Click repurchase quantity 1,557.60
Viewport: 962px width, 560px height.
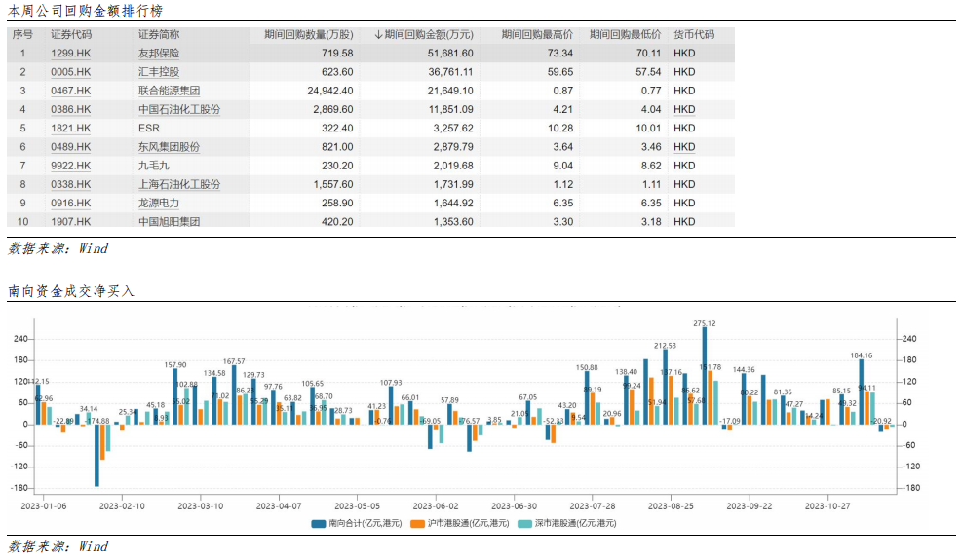[333, 185]
